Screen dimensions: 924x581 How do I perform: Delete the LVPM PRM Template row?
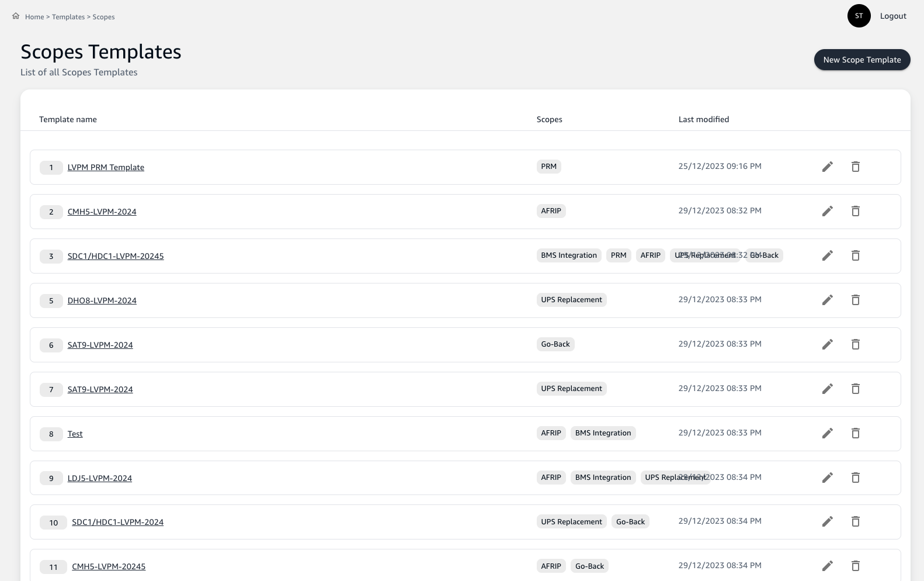pyautogui.click(x=855, y=167)
